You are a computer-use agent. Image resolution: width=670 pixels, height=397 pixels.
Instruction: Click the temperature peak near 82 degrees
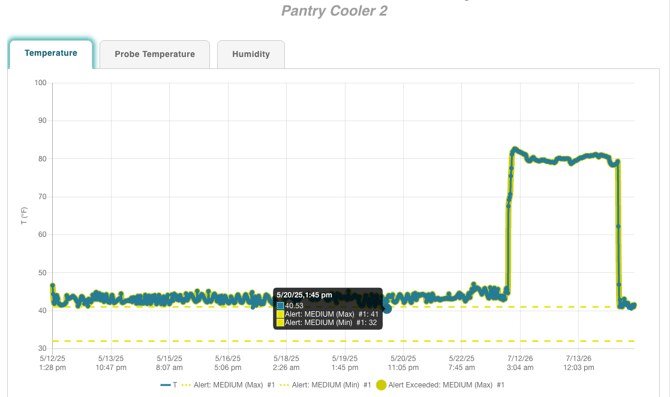515,149
